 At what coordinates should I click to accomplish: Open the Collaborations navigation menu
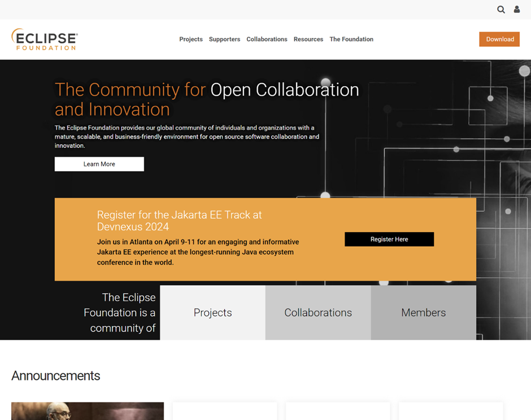point(267,40)
